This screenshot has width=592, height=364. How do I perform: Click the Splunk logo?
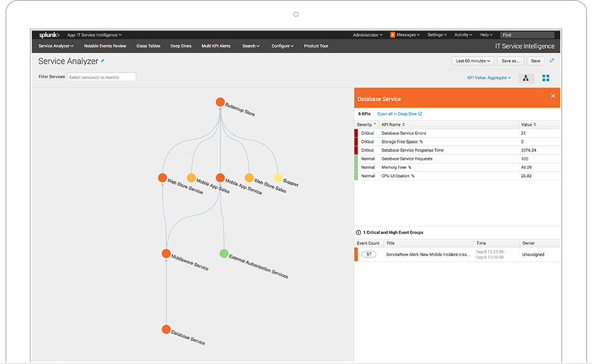49,35
